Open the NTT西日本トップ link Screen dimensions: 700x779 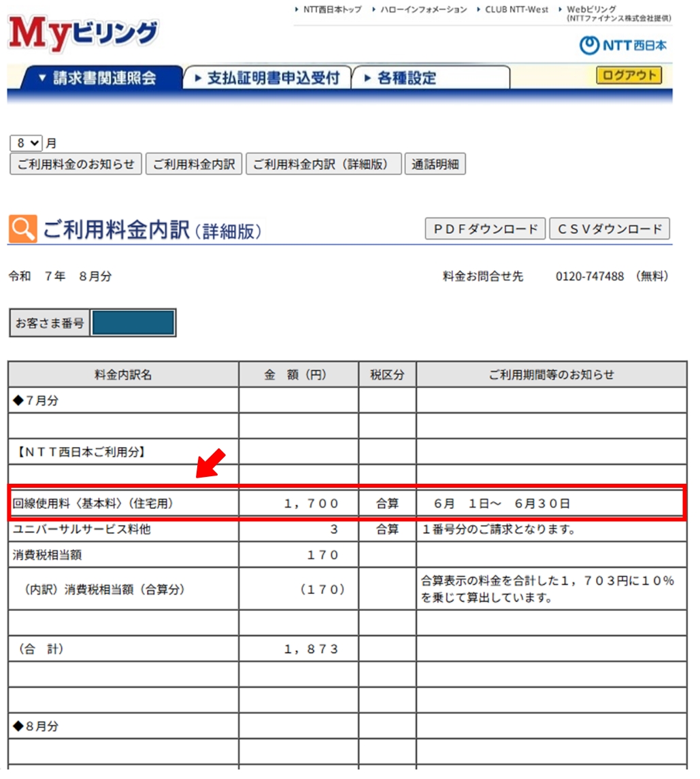[x=332, y=10]
